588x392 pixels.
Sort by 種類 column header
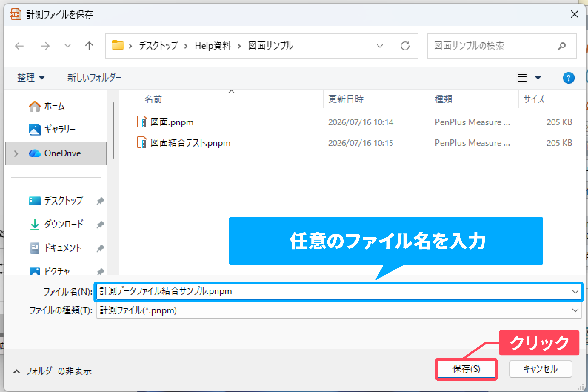pyautogui.click(x=444, y=99)
